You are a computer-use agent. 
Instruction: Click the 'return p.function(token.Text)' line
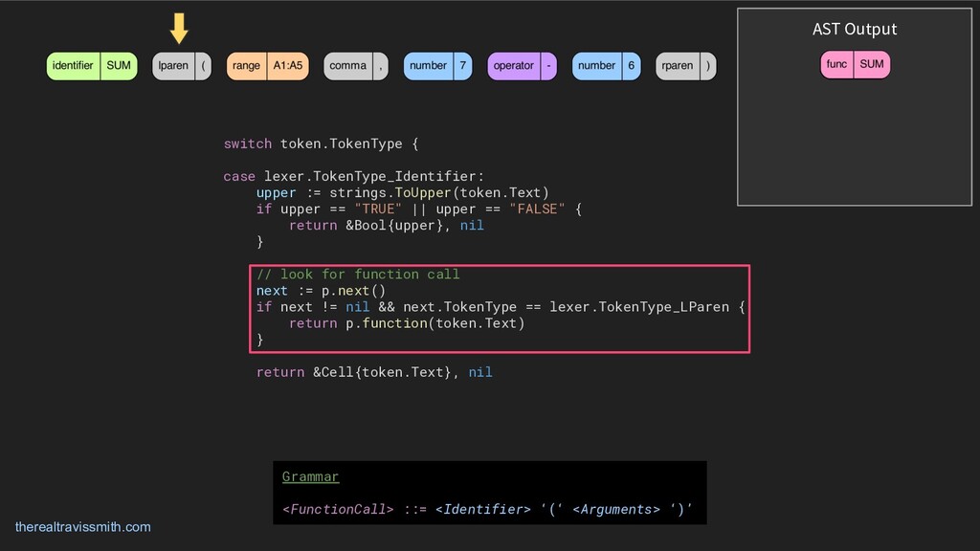pyautogui.click(x=407, y=323)
